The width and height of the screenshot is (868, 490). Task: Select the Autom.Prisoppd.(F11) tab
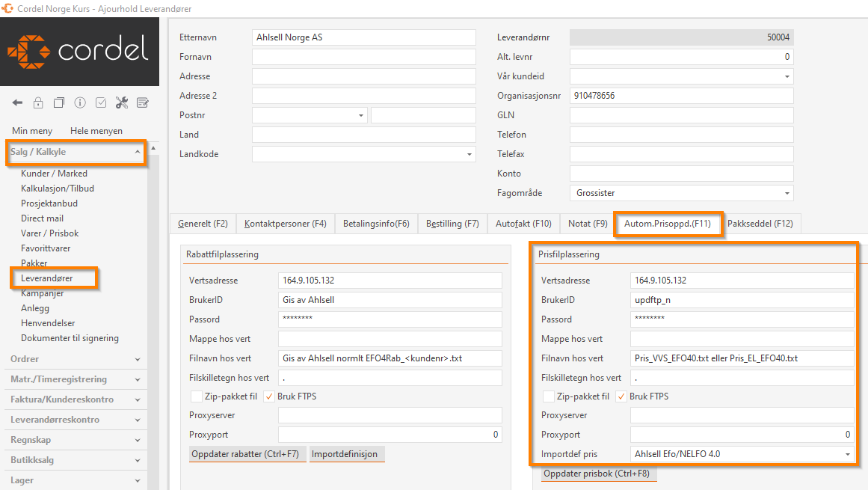coord(668,224)
